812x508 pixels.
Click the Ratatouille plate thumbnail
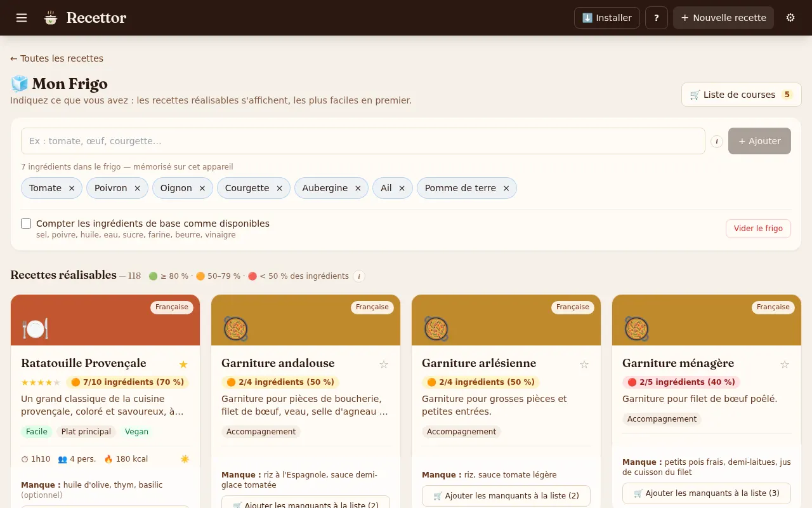(35, 328)
